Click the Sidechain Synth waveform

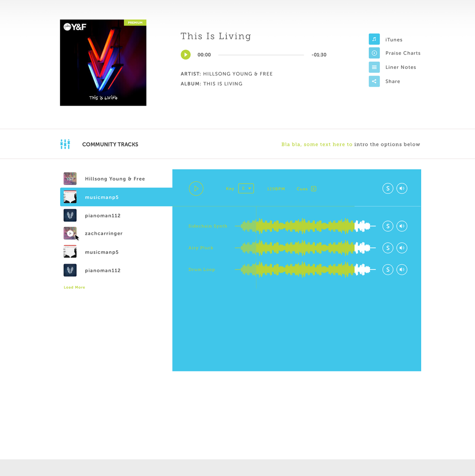click(x=305, y=226)
